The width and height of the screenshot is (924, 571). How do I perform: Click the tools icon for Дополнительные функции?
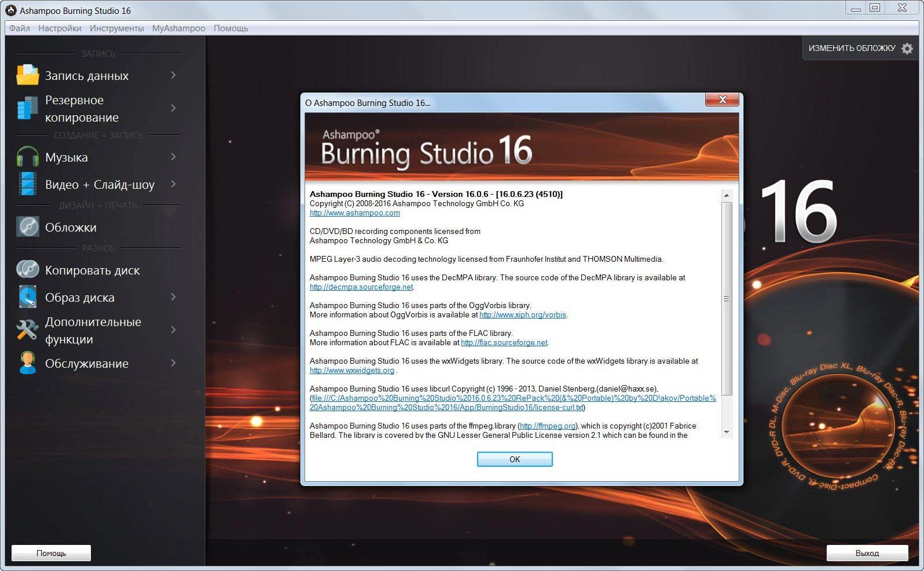(x=27, y=330)
